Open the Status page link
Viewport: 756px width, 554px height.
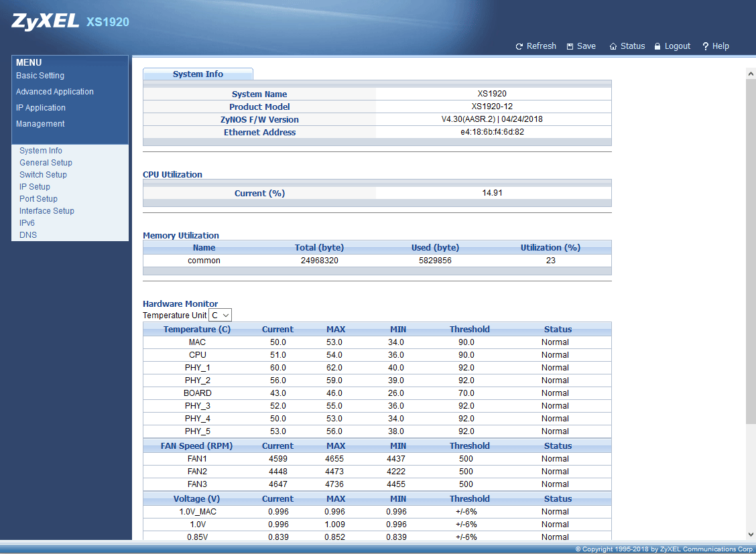[633, 46]
